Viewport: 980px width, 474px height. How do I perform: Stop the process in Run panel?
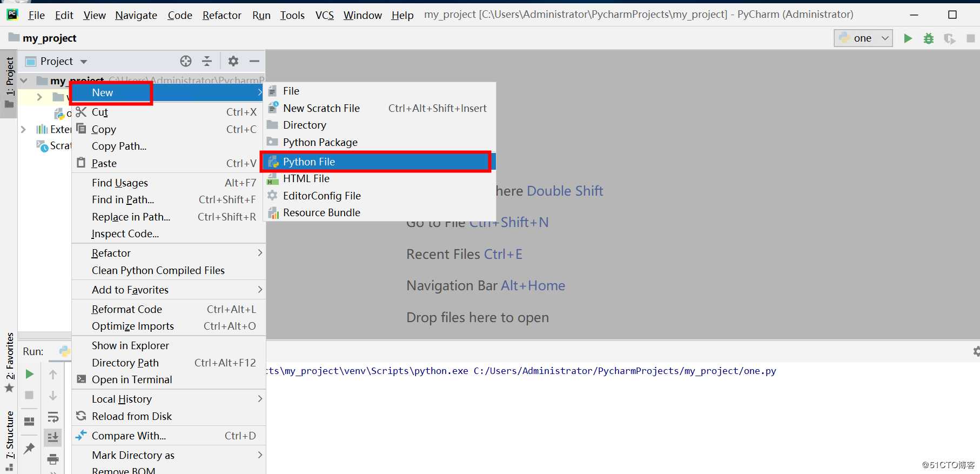30,395
